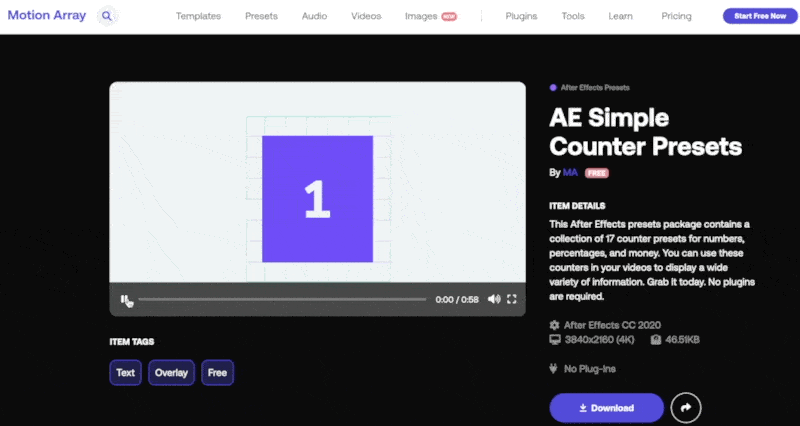Download the counter presets
This screenshot has width=800, height=426.
pos(606,408)
